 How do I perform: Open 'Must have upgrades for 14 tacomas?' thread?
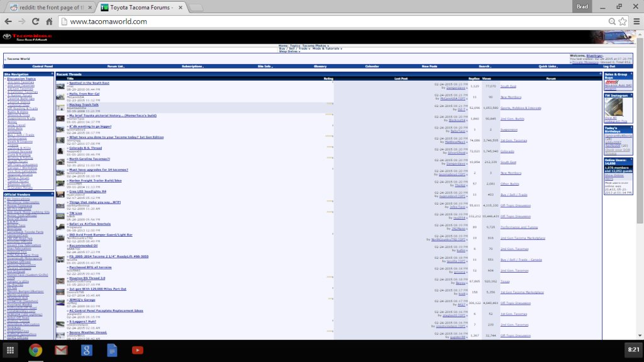99,169
